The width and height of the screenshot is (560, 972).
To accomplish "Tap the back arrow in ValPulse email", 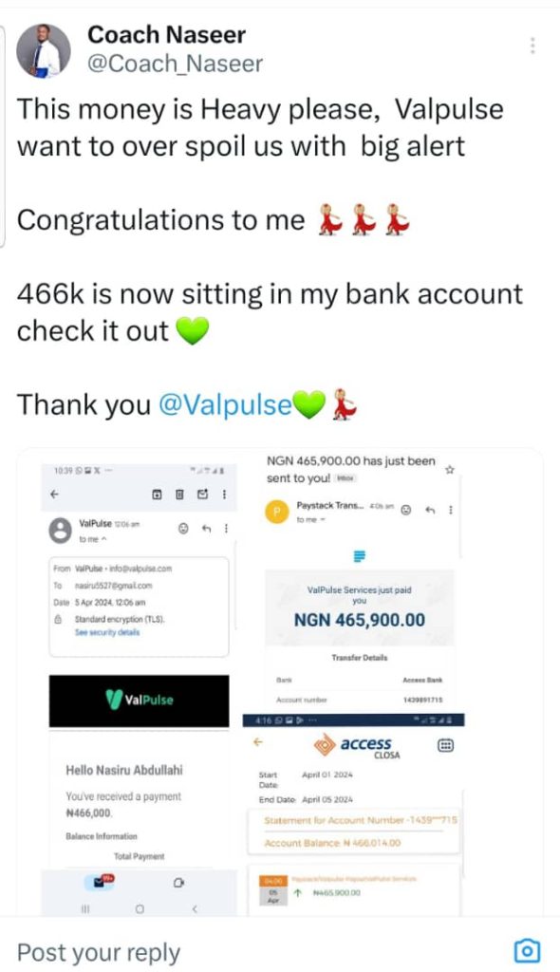I will [x=54, y=494].
